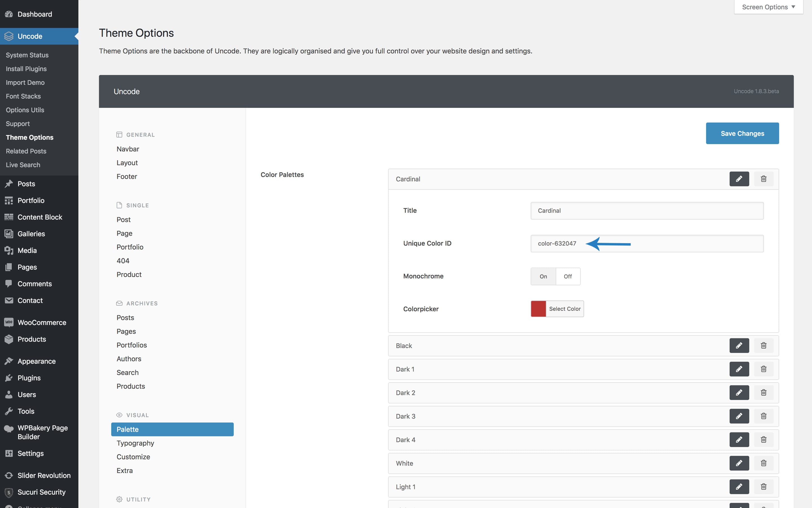812x508 pixels.
Task: Click the WooCommerce icon in sidebar
Action: click(9, 322)
